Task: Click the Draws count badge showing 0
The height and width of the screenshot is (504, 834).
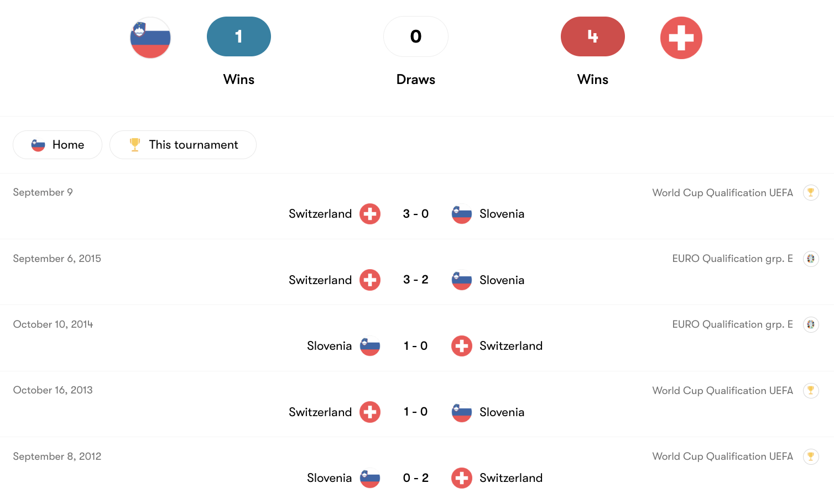Action: [x=416, y=36]
